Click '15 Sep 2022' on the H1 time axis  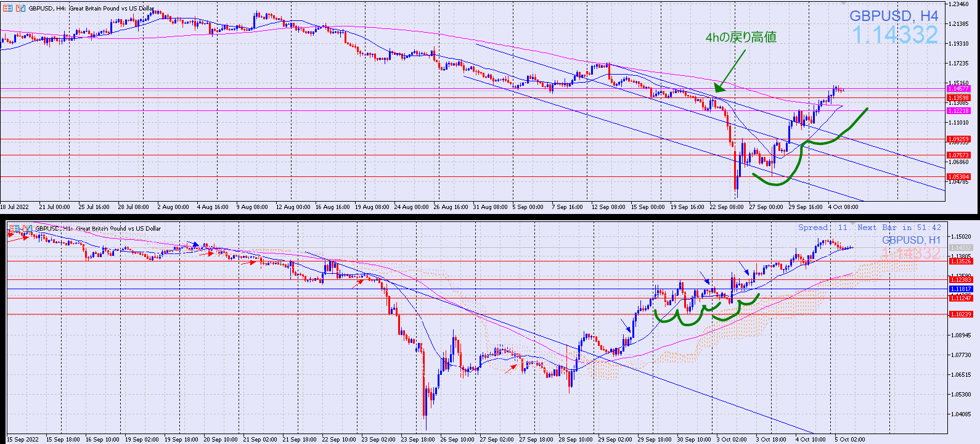23,440
